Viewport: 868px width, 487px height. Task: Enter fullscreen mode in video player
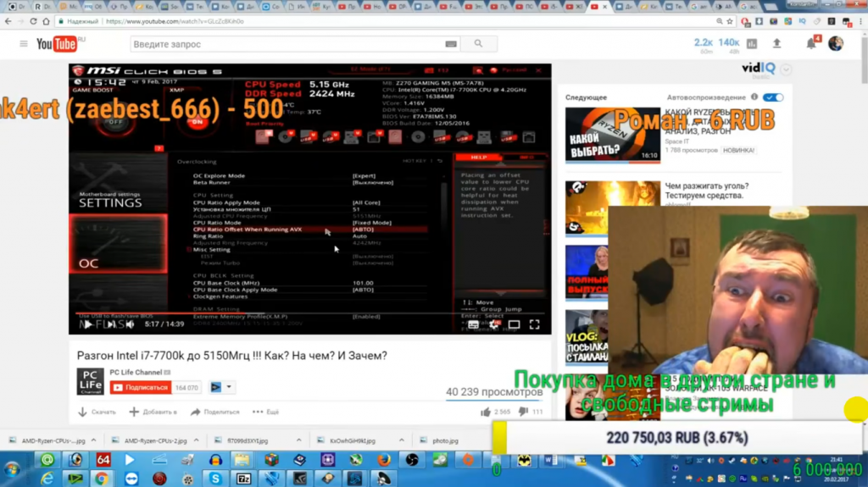534,324
